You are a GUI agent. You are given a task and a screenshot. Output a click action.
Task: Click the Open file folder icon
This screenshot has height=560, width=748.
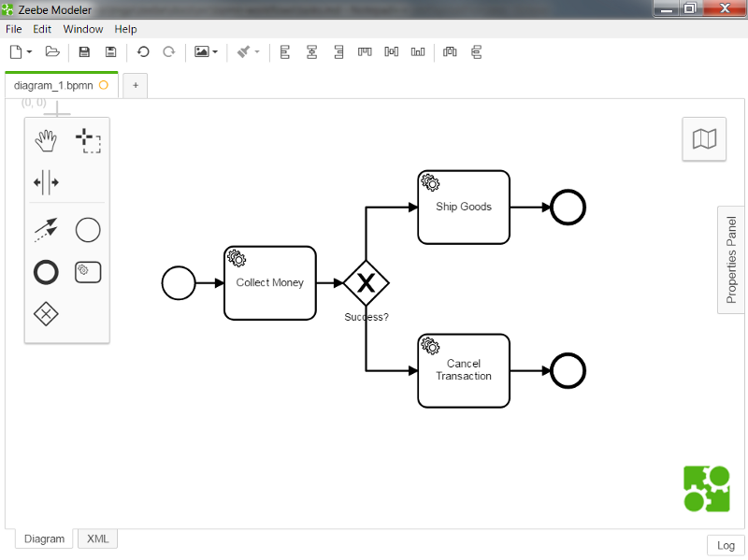(x=52, y=51)
